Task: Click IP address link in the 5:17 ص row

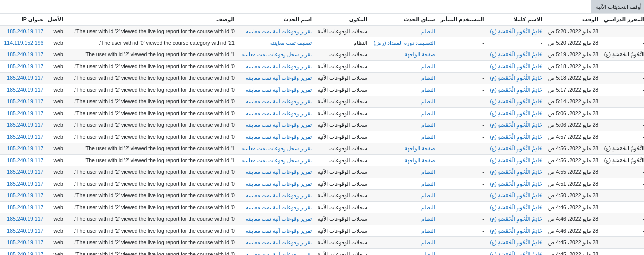Action: [x=25, y=90]
